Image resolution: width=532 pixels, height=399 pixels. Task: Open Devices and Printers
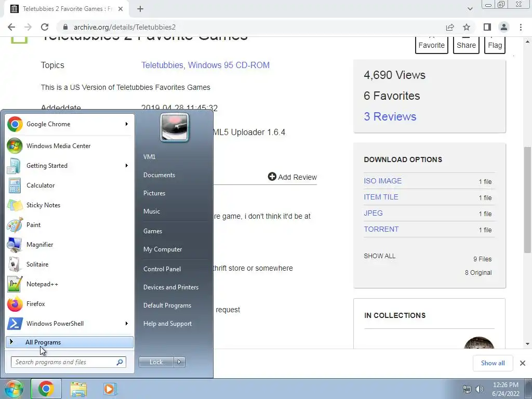[170, 287]
